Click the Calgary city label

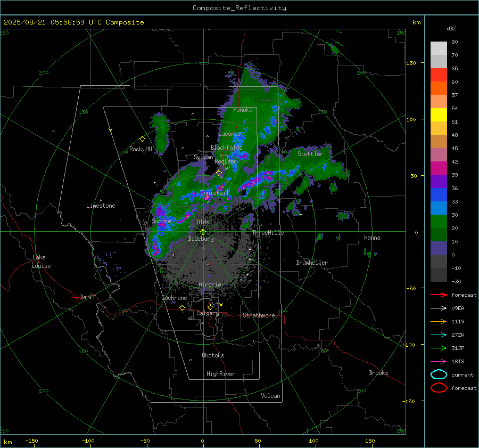pos(208,313)
